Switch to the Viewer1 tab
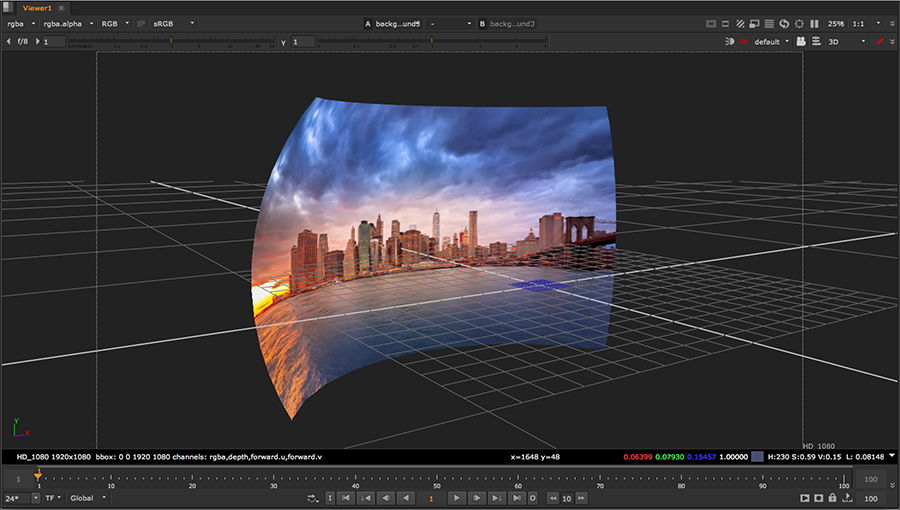 tap(36, 7)
